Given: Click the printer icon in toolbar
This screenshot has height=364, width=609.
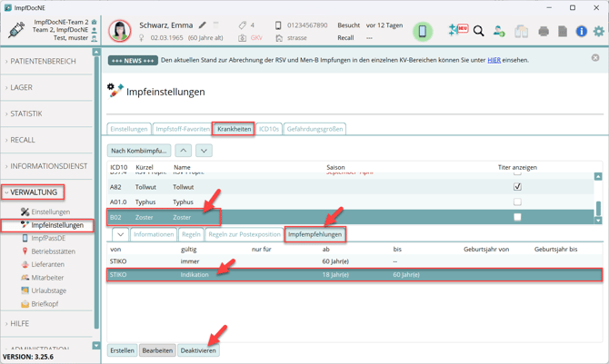Looking at the screenshot, I should click(543, 32).
